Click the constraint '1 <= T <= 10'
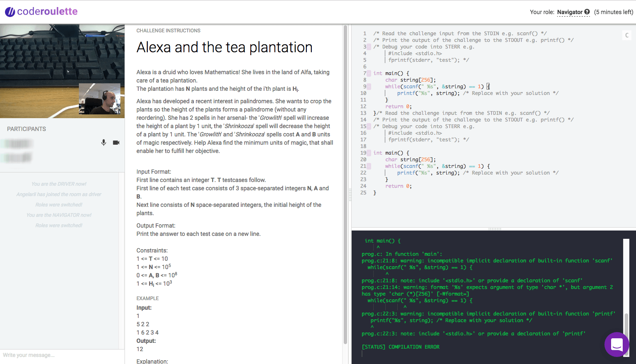 click(152, 259)
